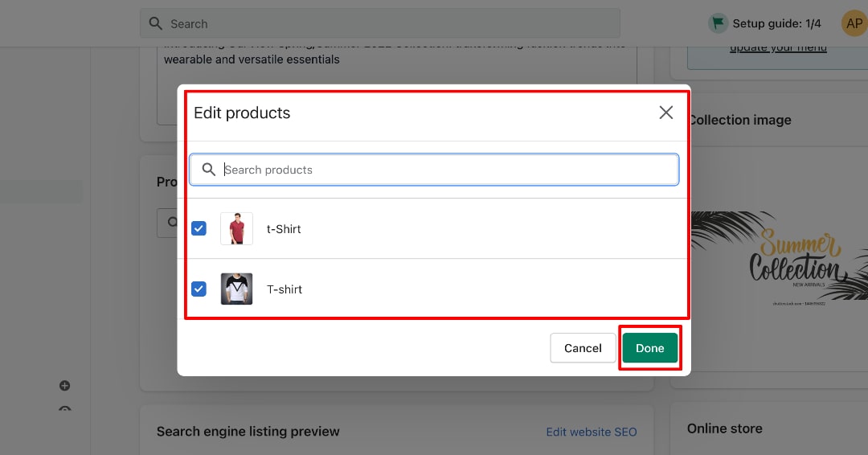Click the update your menu link
The image size is (868, 455).
[x=778, y=47]
